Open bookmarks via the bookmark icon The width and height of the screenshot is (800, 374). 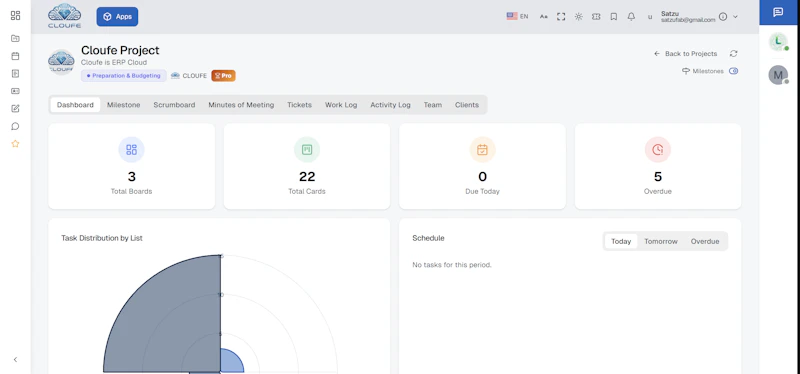pyautogui.click(x=614, y=16)
